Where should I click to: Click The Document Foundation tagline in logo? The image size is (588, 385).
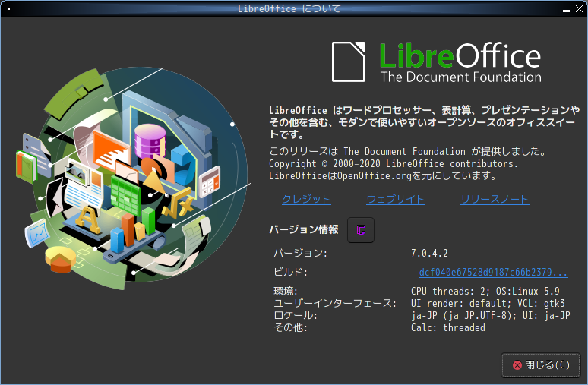[461, 77]
